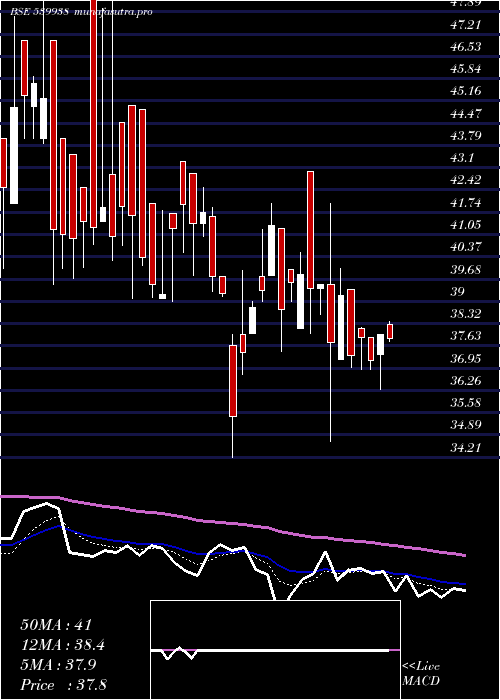Screen dimensions: 500x700
Task: Click the 39.68 price axis label
Action: pyautogui.click(x=466, y=269)
